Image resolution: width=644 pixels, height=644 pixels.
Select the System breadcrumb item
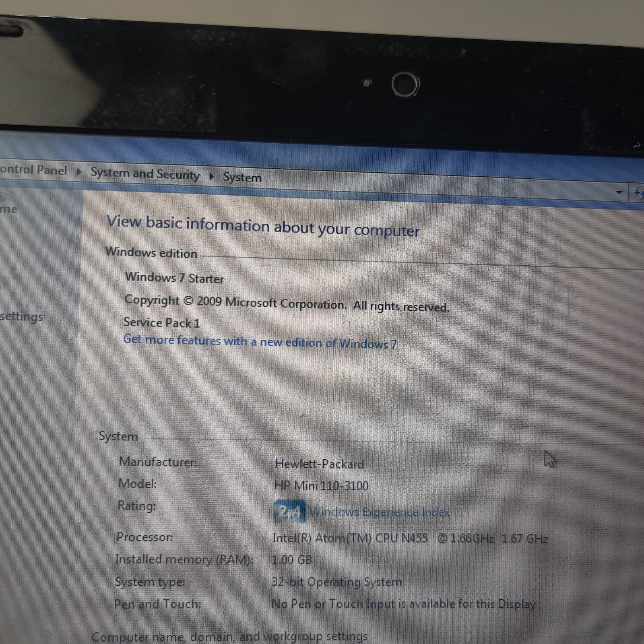(x=242, y=178)
